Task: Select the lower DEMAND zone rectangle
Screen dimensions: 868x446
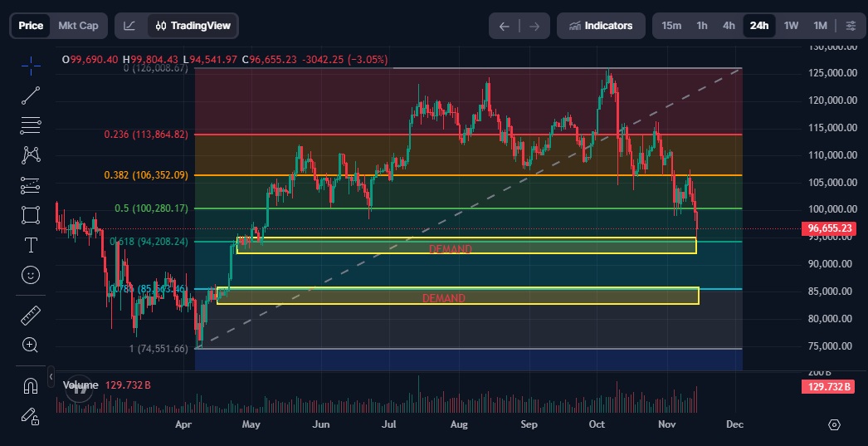Action: coord(458,296)
